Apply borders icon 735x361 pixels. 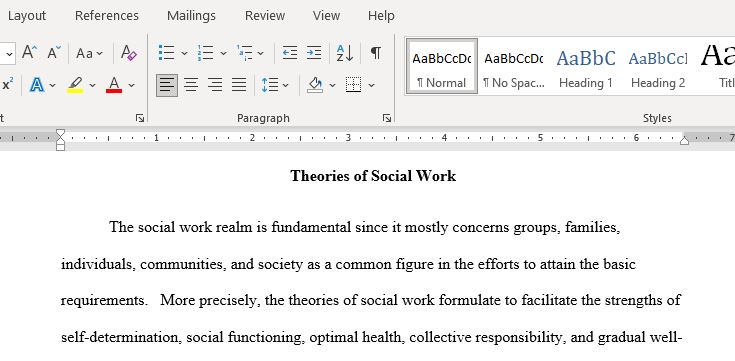(x=354, y=85)
